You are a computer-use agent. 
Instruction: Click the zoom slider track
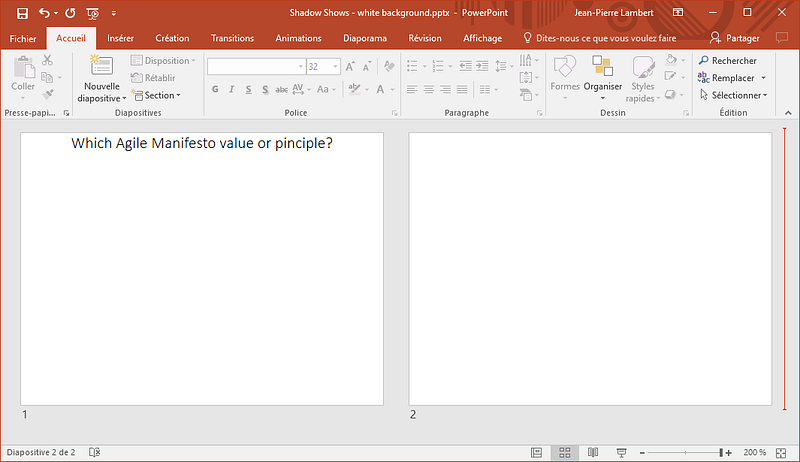coord(685,453)
